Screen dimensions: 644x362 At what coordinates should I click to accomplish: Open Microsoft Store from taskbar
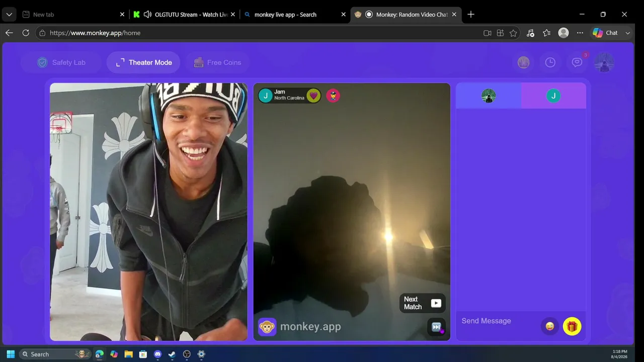click(x=143, y=354)
